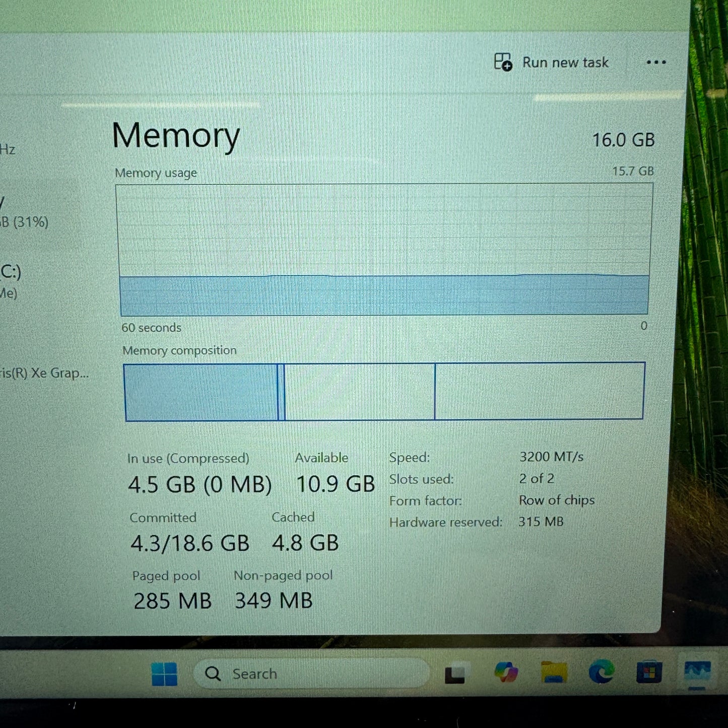Screen dimensions: 728x728
Task: Click the Form factor value Row of chips
Action: (557, 500)
